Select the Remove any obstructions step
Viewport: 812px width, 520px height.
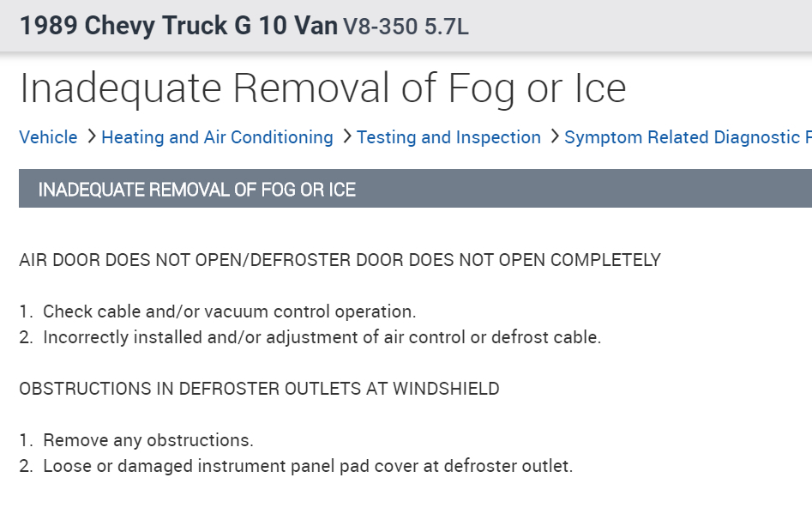pyautogui.click(x=147, y=440)
